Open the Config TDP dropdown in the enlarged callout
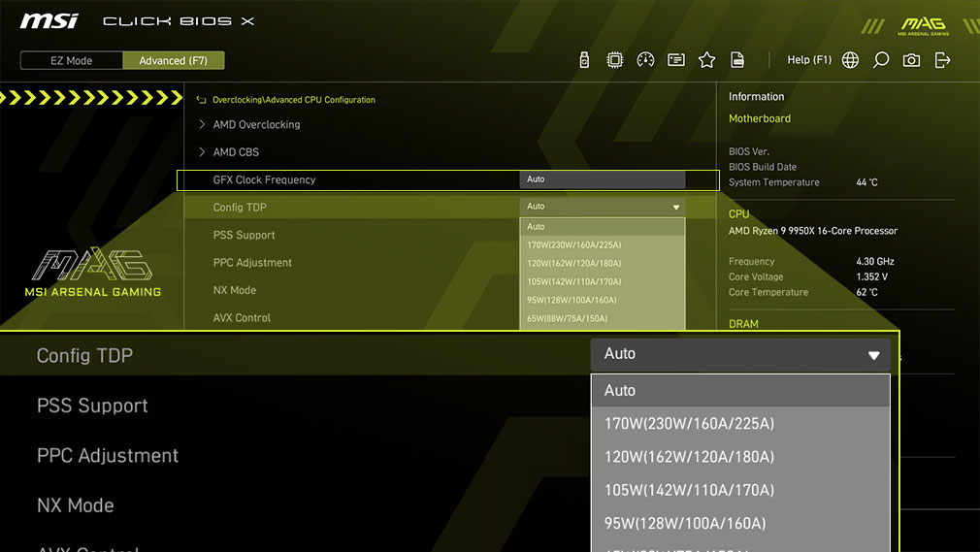 (740, 354)
